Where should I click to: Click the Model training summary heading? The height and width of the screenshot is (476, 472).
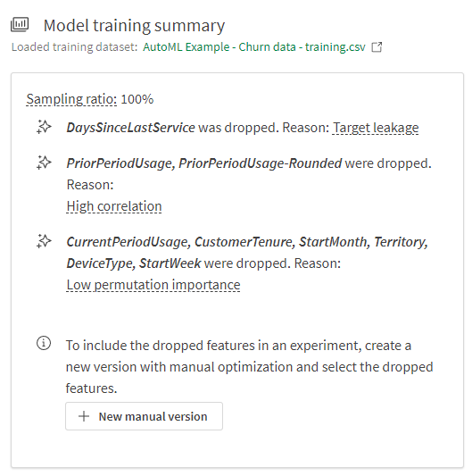coord(134,26)
